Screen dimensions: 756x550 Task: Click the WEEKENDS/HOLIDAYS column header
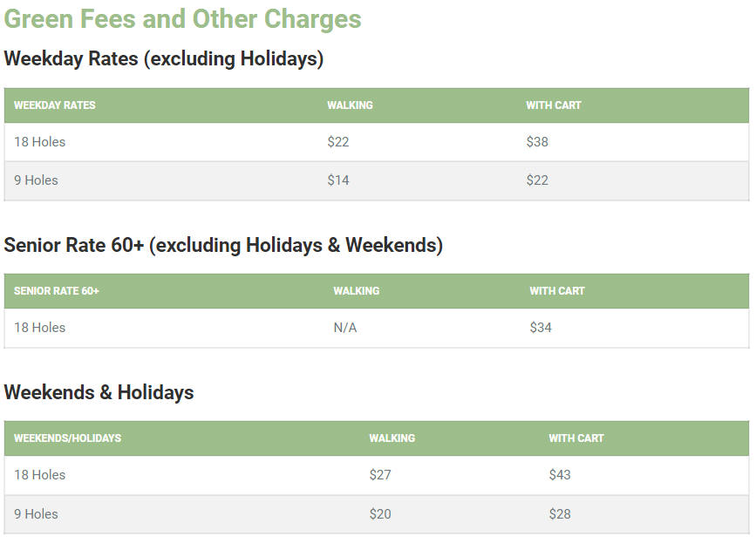coord(67,438)
